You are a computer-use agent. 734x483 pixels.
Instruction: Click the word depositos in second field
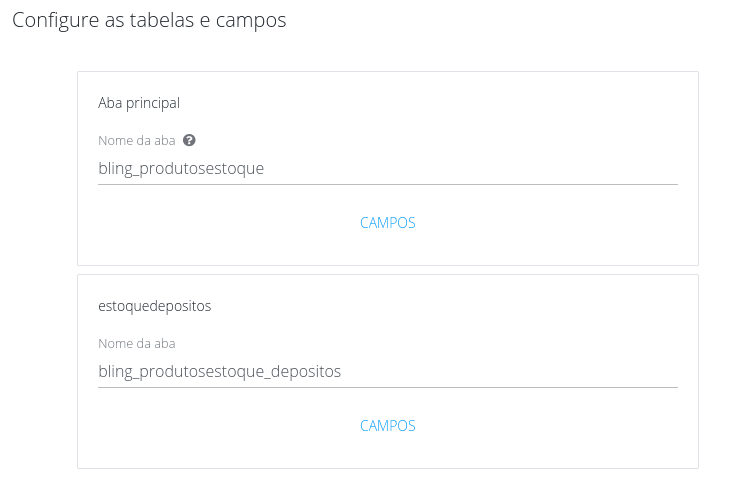coord(306,371)
